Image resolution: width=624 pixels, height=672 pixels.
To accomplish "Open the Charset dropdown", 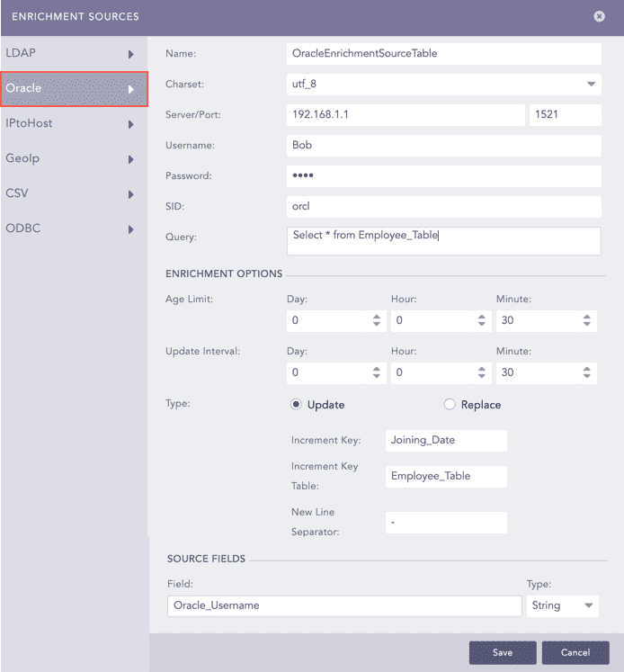I will click(x=591, y=85).
